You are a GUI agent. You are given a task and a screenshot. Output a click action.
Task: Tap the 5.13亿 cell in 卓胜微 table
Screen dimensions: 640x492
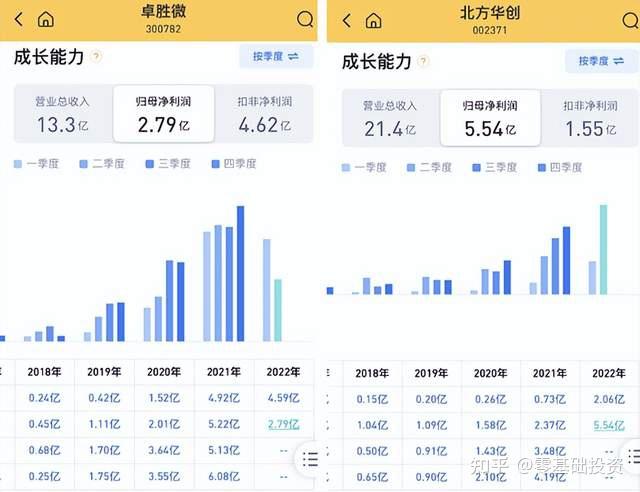pos(224,450)
